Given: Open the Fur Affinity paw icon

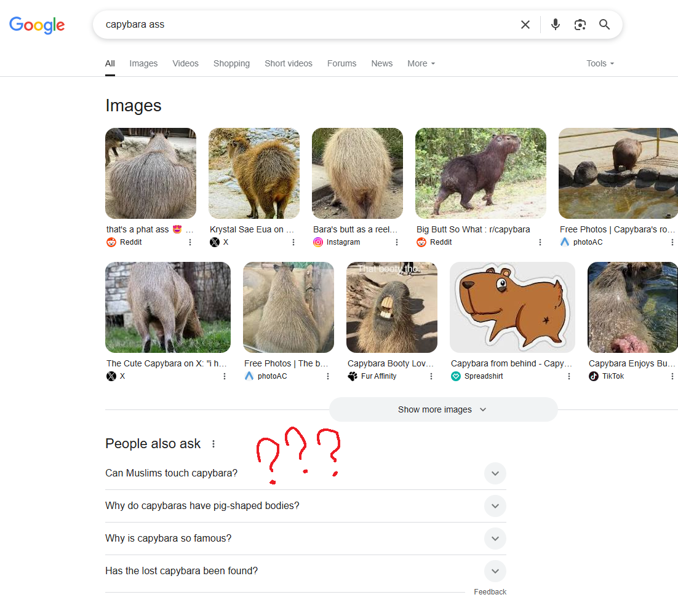Looking at the screenshot, I should click(x=353, y=376).
